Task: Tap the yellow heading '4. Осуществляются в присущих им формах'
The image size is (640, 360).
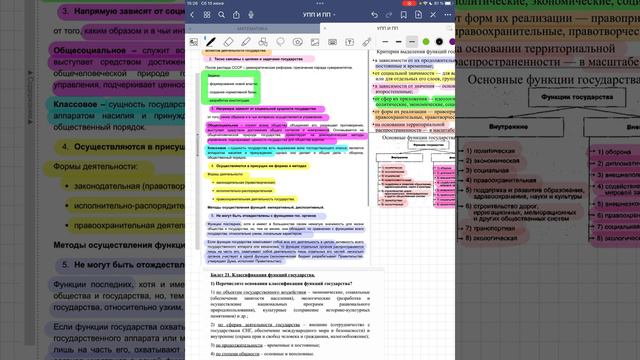Action: click(259, 166)
